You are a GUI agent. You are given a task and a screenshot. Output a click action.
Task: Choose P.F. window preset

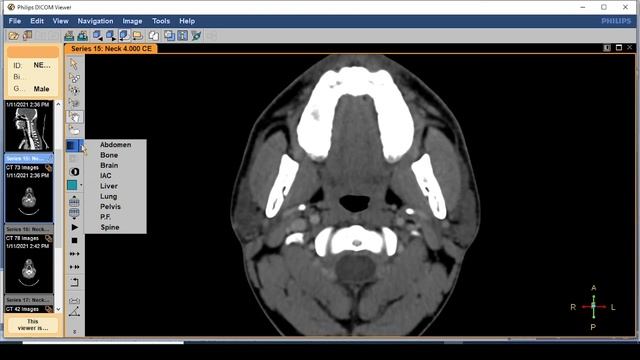[105, 217]
